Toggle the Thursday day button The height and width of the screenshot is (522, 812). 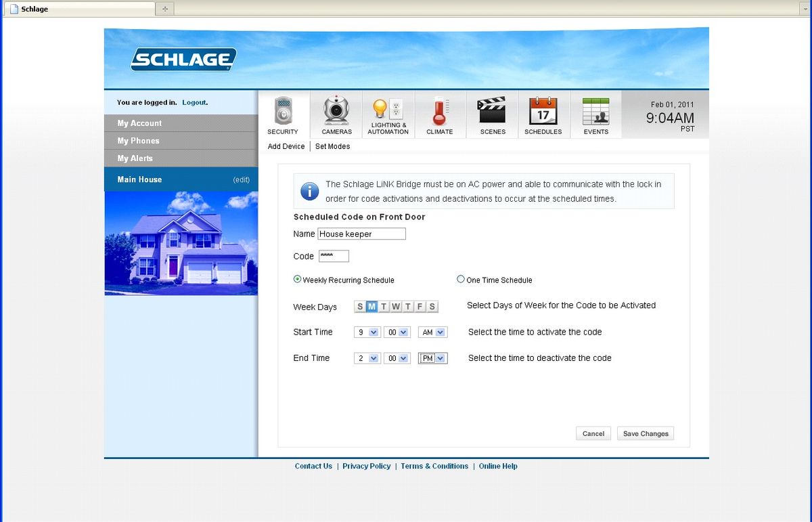(x=408, y=307)
